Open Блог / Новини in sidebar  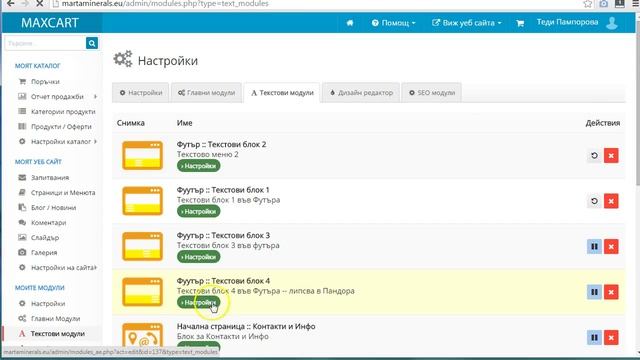[x=53, y=208]
